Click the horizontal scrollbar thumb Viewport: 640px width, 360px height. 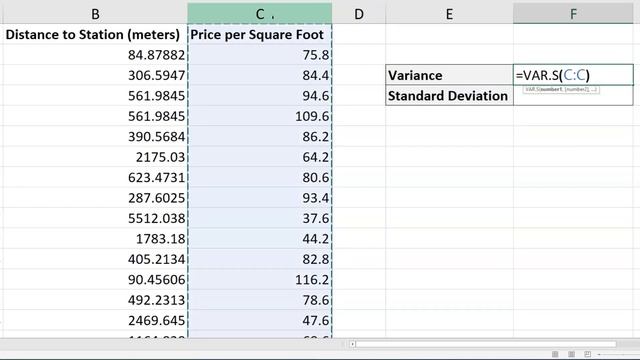486,344
